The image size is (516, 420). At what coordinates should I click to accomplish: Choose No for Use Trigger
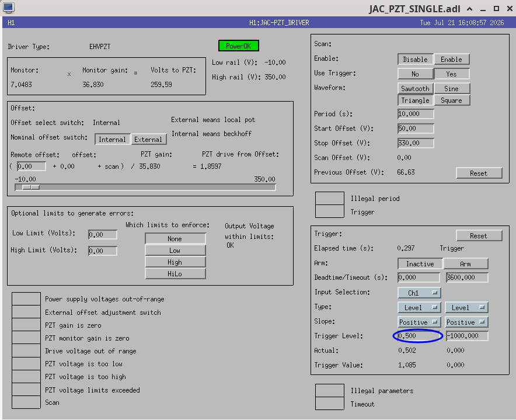[x=415, y=74]
